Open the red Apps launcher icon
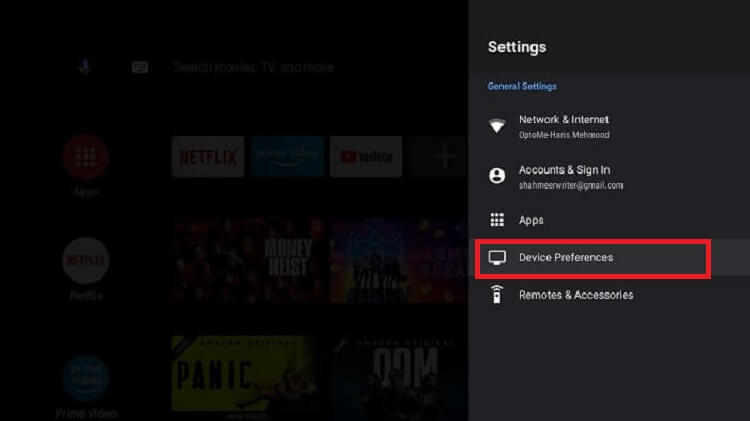Viewport: 750px width, 421px height. [86, 157]
